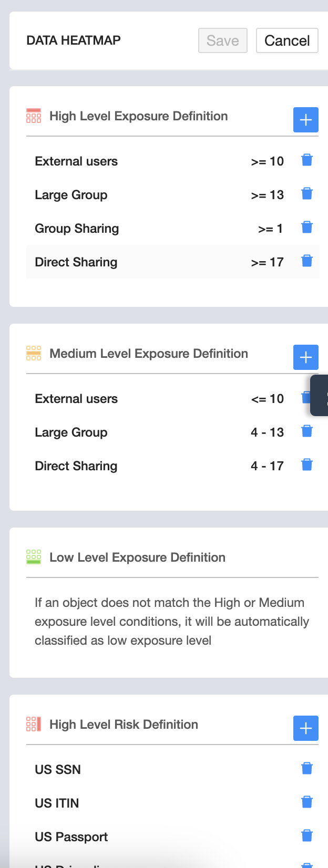Click the High Level Exposure heatmap icon
Viewport: 328px width, 868px height.
click(34, 116)
